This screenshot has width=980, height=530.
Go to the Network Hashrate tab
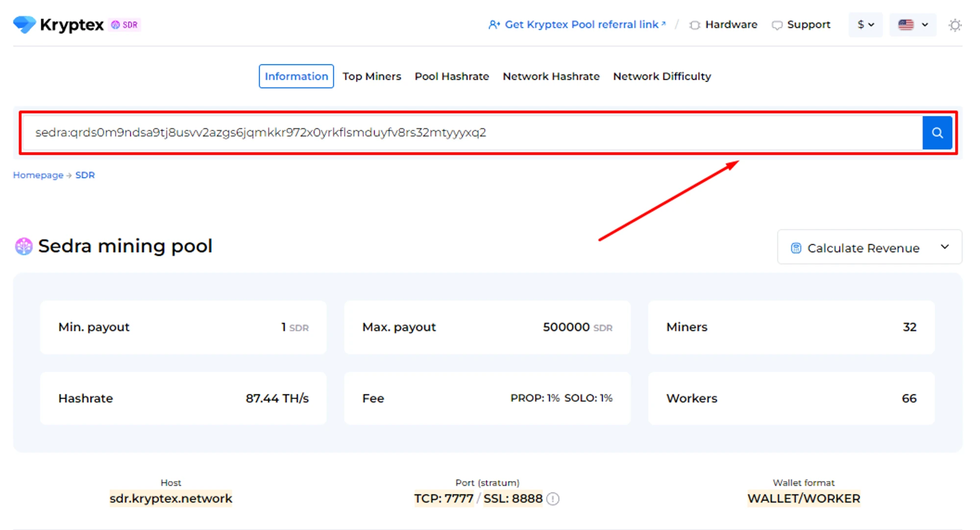[551, 76]
